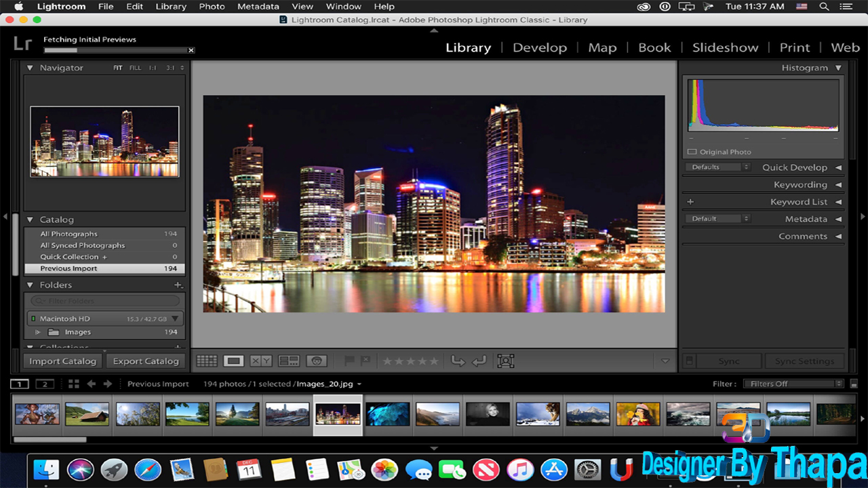Click the Spotlight search icon in menu bar
Image resolution: width=868 pixels, height=488 pixels.
click(x=824, y=7)
